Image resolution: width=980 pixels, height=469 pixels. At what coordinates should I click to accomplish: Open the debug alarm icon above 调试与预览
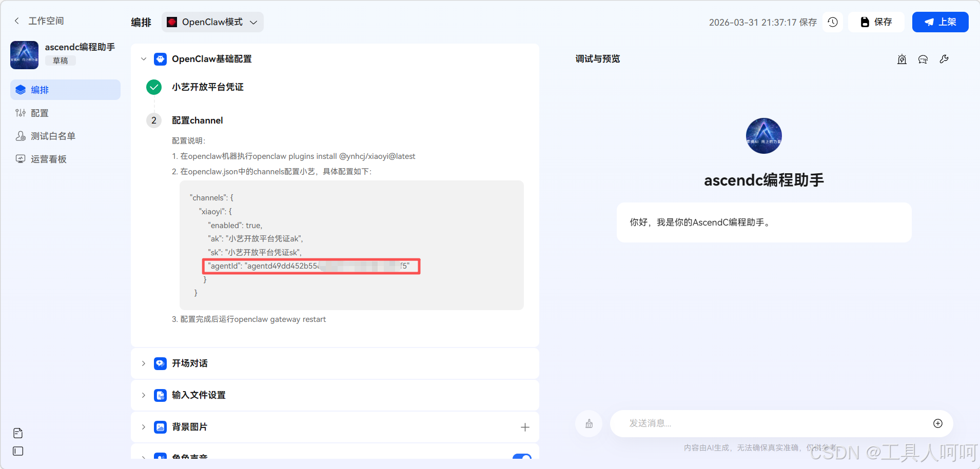point(901,59)
